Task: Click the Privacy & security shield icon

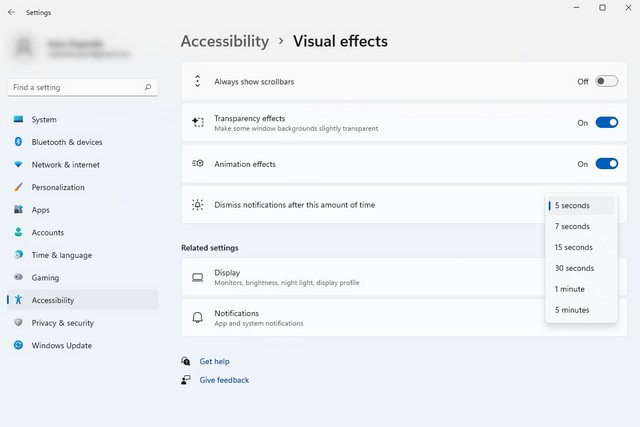Action: pos(18,323)
